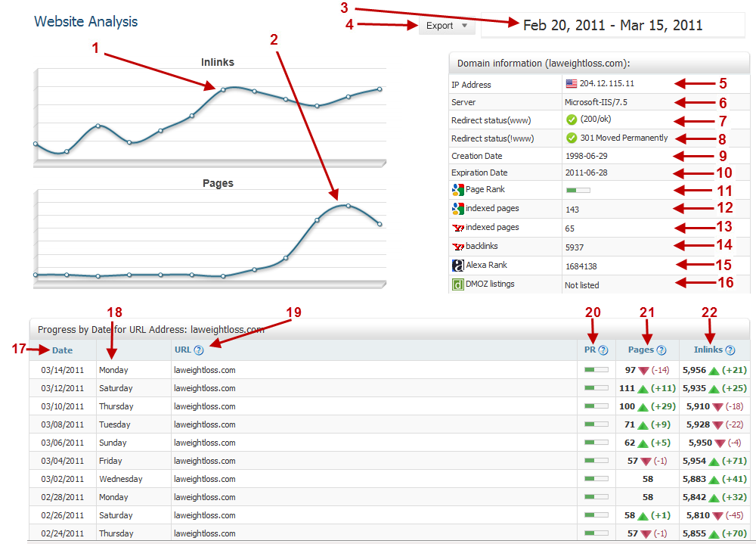Click the help icon beside Inlinks header
This screenshot has height=544, width=756.
pyautogui.click(x=730, y=350)
